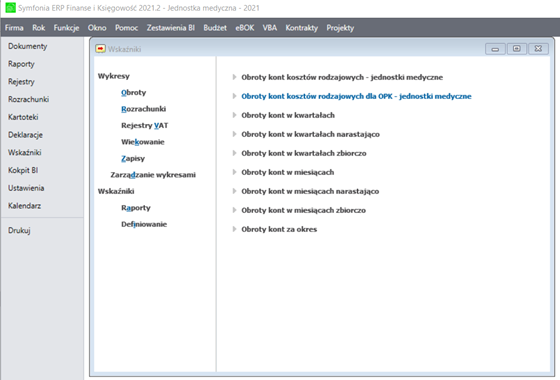This screenshot has height=380, width=560.
Task: Maximize the Wskaźniki inner window
Action: point(516,49)
